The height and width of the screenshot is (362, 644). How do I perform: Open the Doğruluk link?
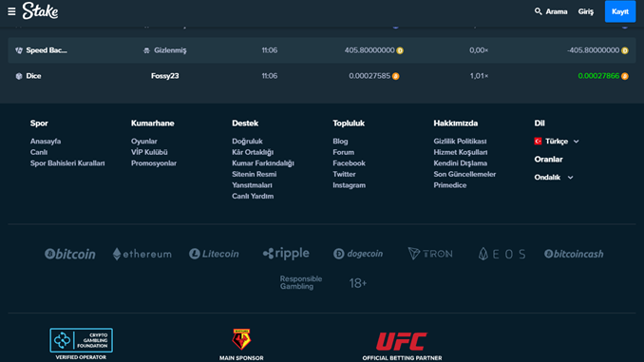(x=247, y=142)
